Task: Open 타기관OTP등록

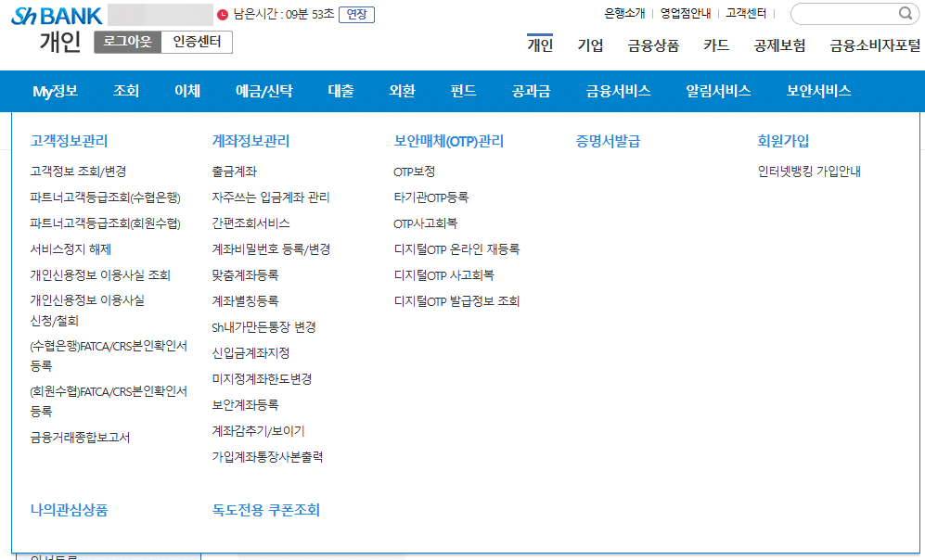Action: [431, 197]
